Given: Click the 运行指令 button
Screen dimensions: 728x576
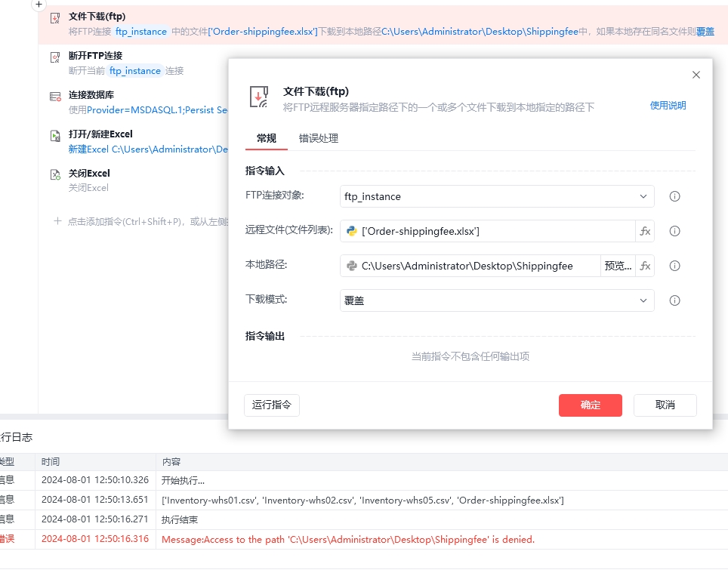Looking at the screenshot, I should 272,405.
